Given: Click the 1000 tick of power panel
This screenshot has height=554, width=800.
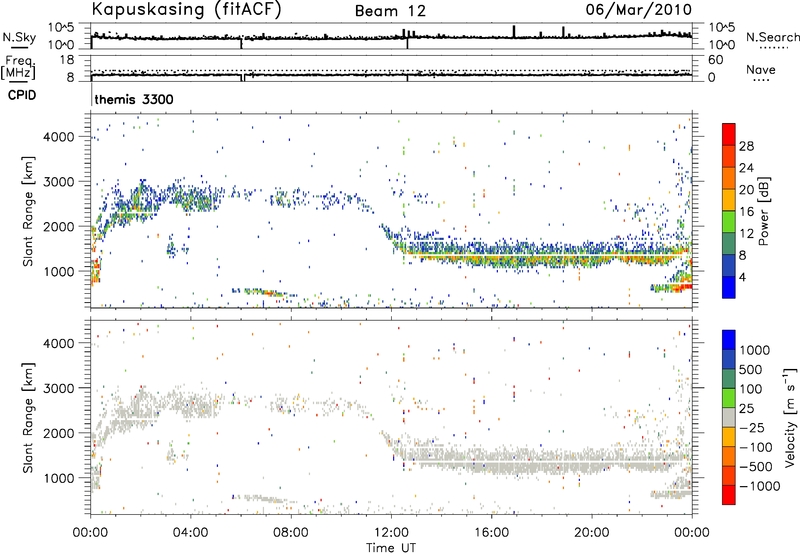Looking at the screenshot, I should (x=59, y=271).
